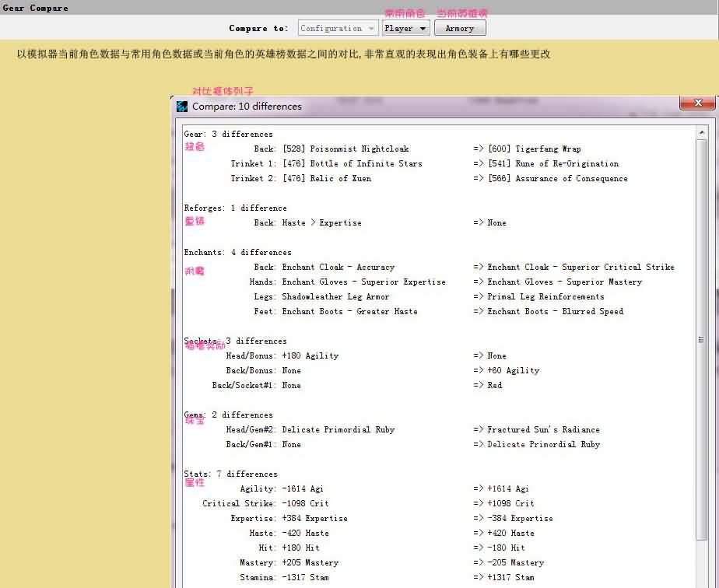Click the Enchants: 4 differences heading
The width and height of the screenshot is (719, 588).
pyautogui.click(x=237, y=253)
